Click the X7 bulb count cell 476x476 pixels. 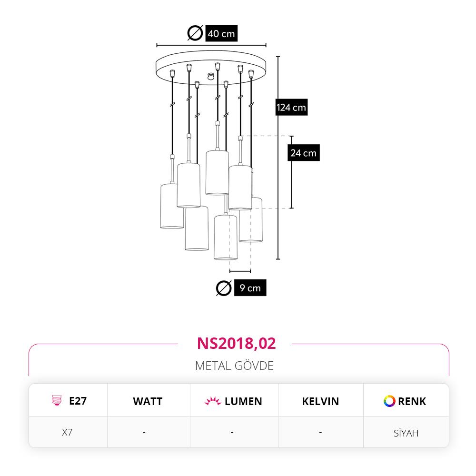click(68, 432)
